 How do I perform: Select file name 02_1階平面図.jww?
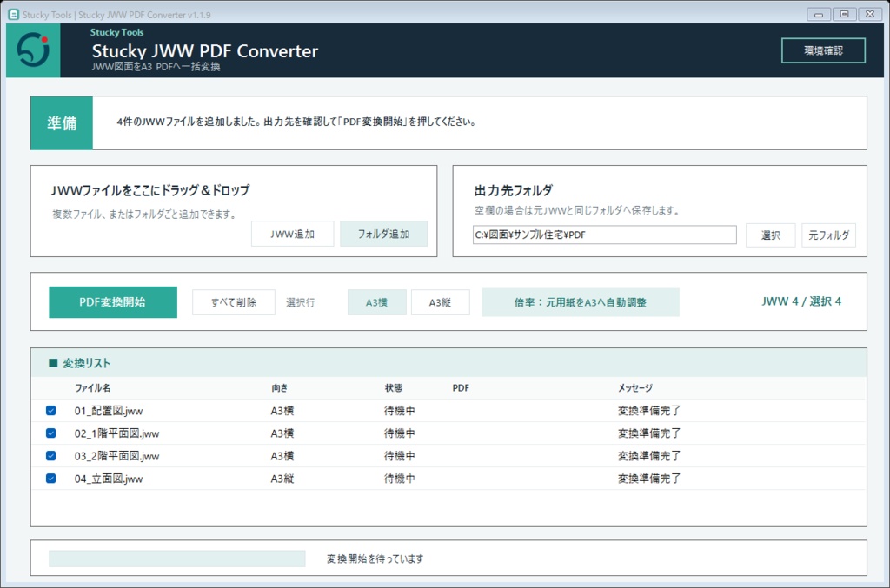(x=117, y=433)
